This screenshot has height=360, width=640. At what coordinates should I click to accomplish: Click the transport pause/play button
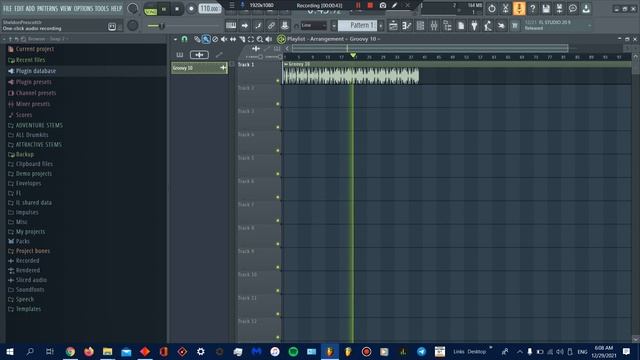[164, 9]
